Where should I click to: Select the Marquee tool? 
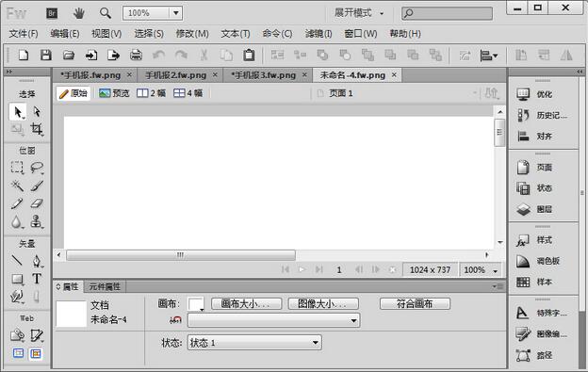tap(17, 167)
